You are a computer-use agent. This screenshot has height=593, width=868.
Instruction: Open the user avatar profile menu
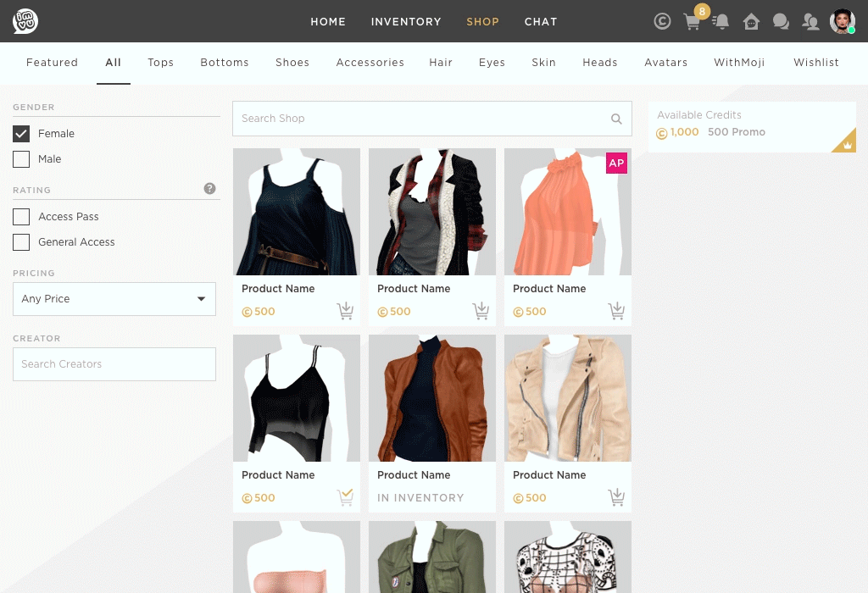[842, 21]
